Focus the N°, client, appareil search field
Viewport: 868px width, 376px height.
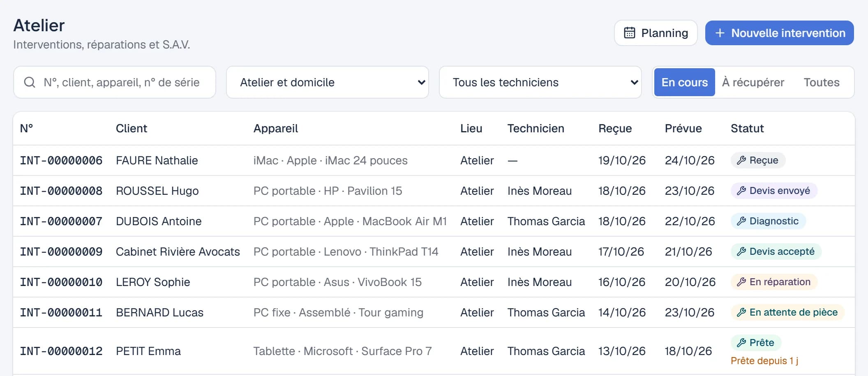pyautogui.click(x=115, y=82)
